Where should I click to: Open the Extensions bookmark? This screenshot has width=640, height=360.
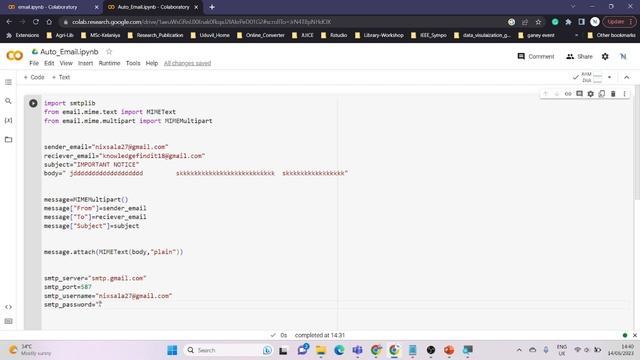[x=23, y=35]
